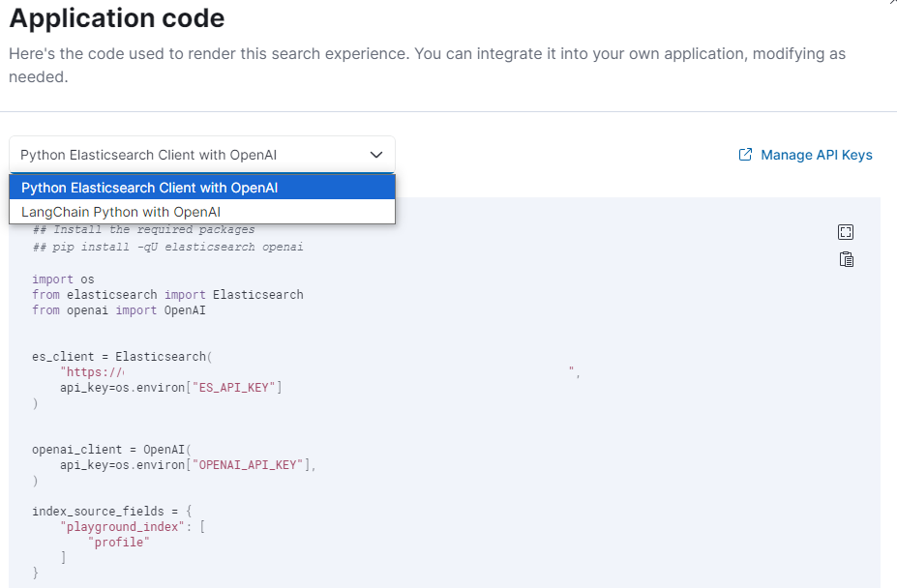Image resolution: width=897 pixels, height=588 pixels.
Task: Select Python Elasticsearch Client with OpenAI option
Action: 202,188
